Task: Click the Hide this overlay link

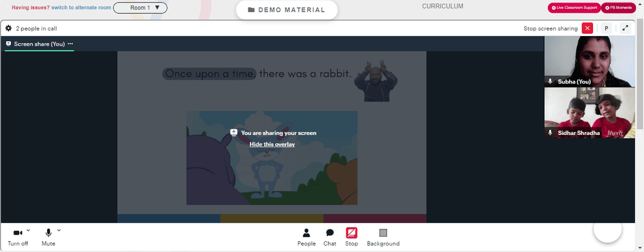Action: [272, 144]
